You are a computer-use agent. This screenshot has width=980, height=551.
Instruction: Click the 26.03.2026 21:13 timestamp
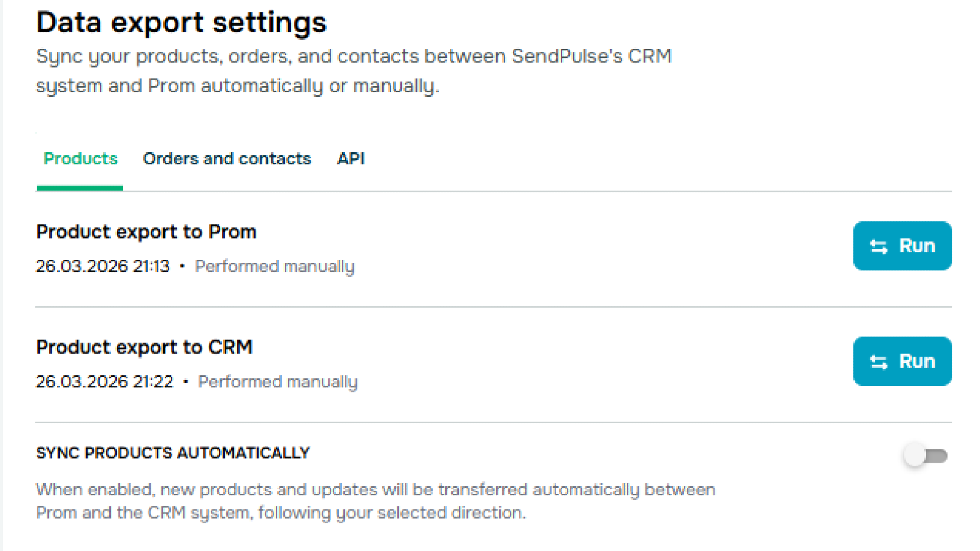102,267
